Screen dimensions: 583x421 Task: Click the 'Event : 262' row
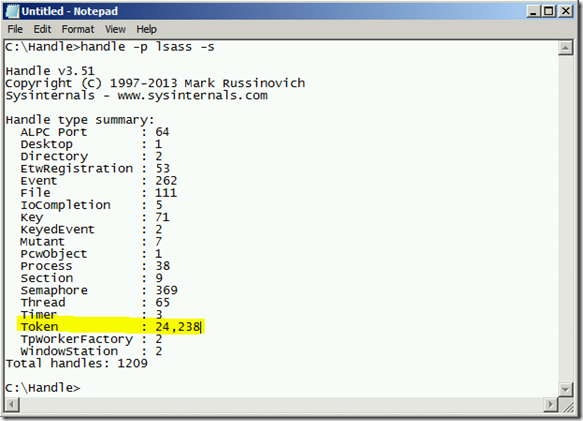pyautogui.click(x=99, y=181)
